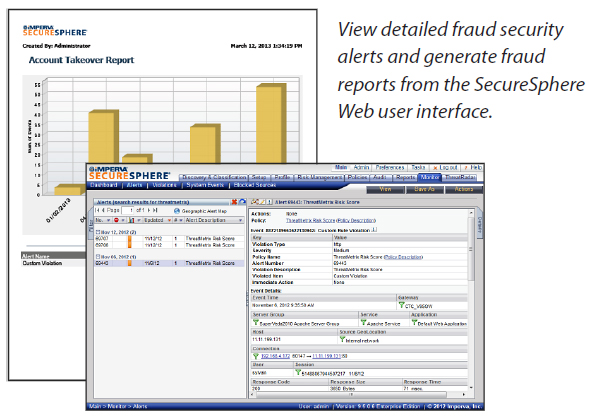The image size is (589, 418).
Task: Go to previous page of alerts list
Action: 103,210
